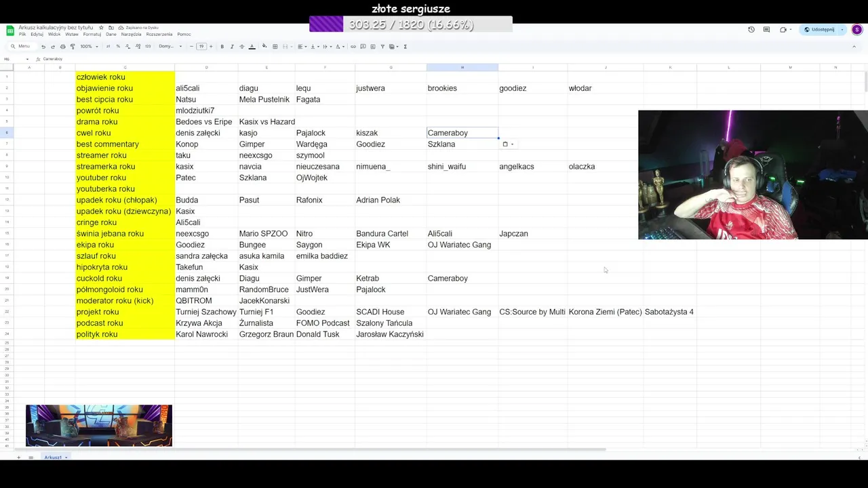The width and height of the screenshot is (868, 488).
Task: Select the cell 'Korona Ziemi (Patec)'
Action: [x=606, y=312]
